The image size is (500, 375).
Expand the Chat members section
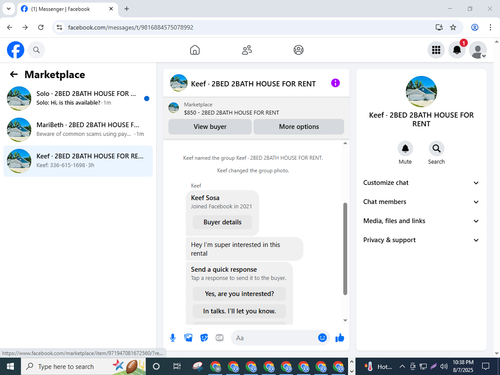(x=421, y=202)
